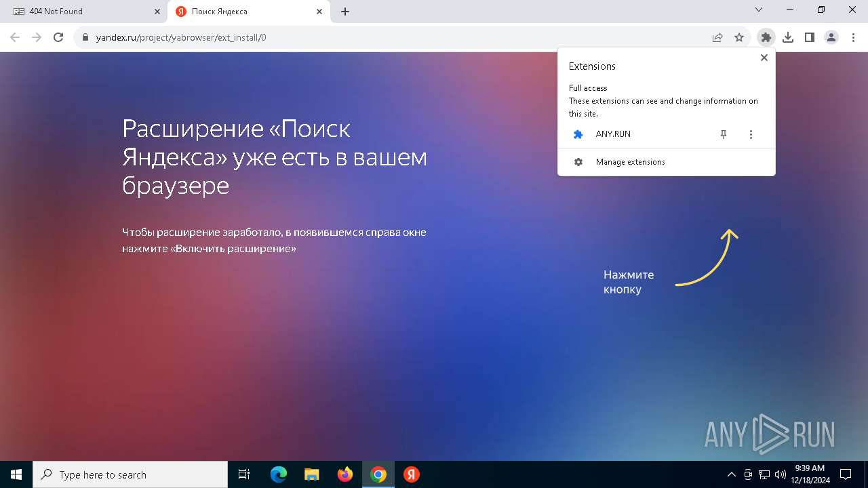Viewport: 868px width, 488px height.
Task: Open the notification center
Action: tap(846, 474)
